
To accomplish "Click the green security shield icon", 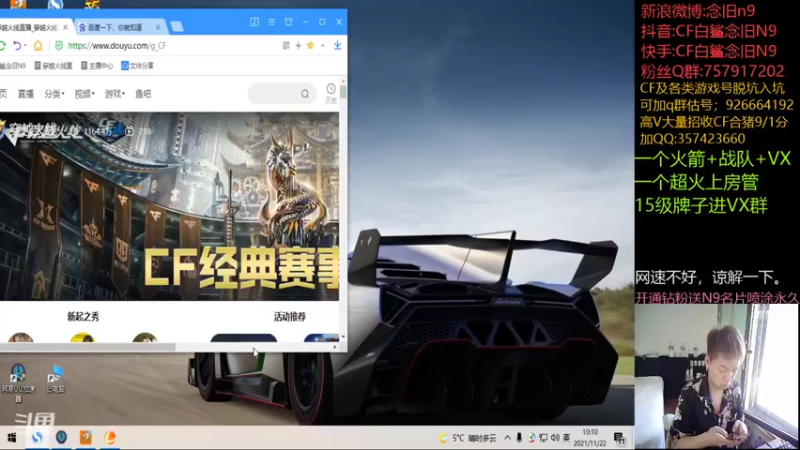I will tap(59, 45).
